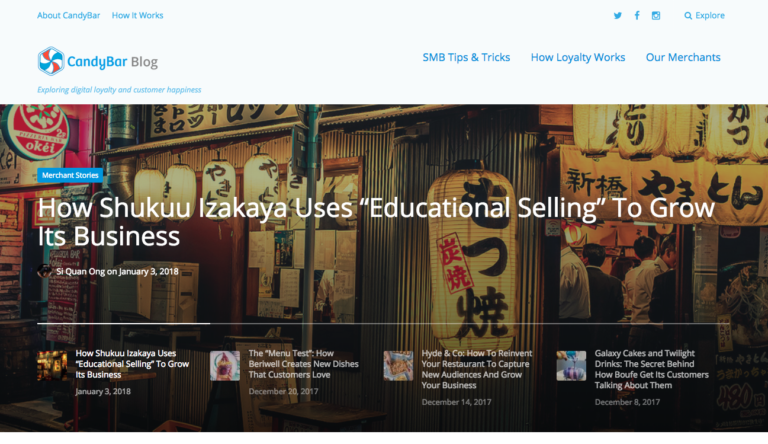
Task: Select the Galaxy Cakes and Twilight Drinks title
Action: pos(651,369)
